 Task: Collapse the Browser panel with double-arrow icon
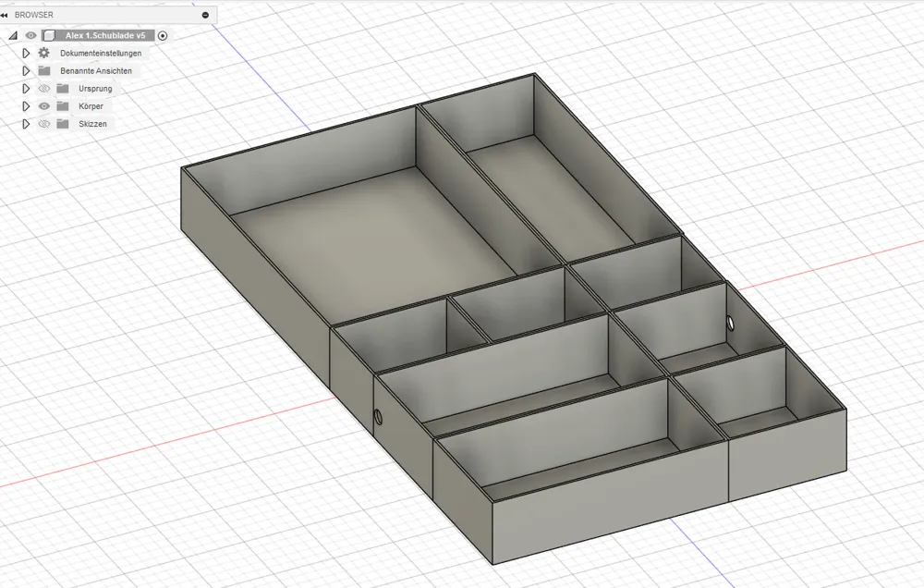[x=5, y=15]
